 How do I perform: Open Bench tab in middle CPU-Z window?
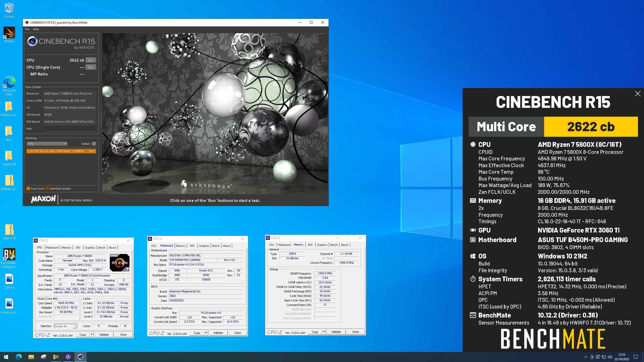216,246
